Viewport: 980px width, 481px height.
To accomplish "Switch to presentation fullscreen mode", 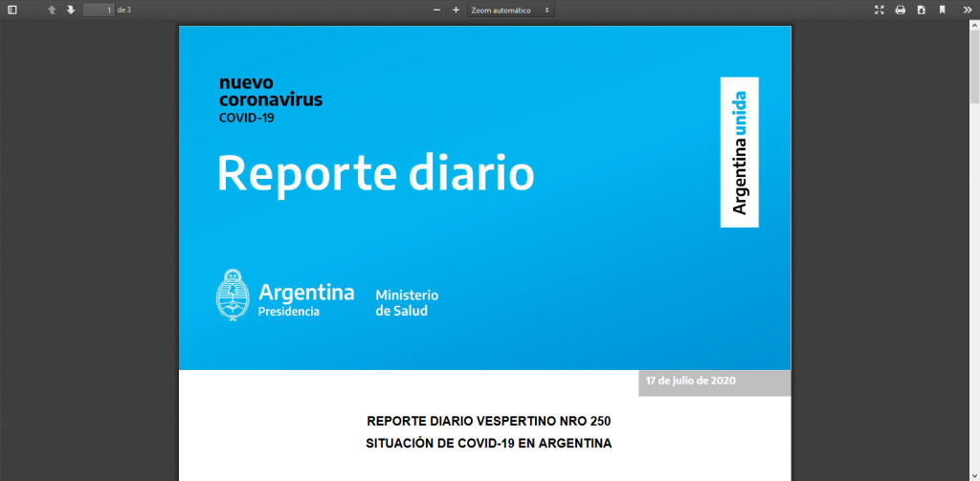I will (x=880, y=10).
